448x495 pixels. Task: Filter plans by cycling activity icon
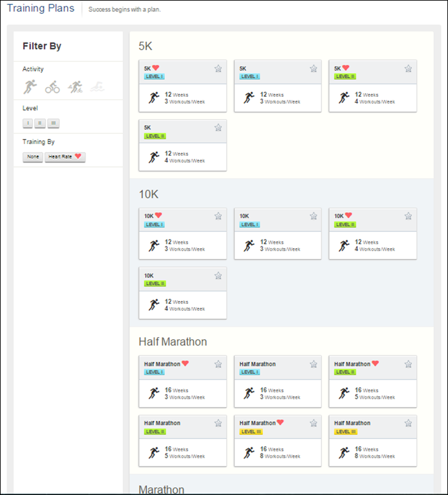tap(52, 87)
